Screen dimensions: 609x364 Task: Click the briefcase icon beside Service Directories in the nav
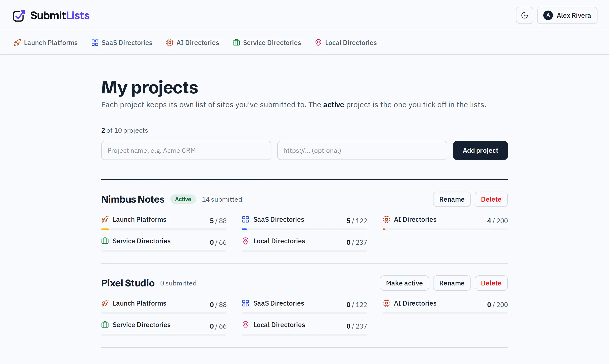coord(236,43)
